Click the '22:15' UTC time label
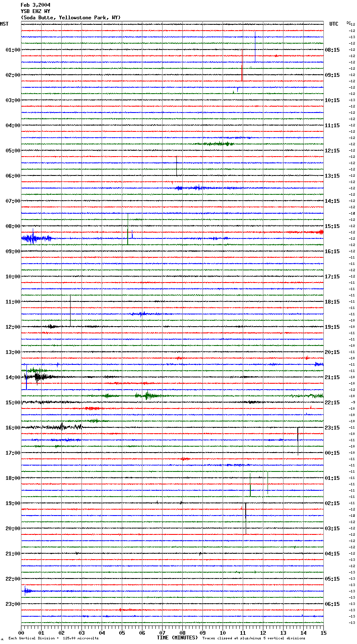This screenshot has width=357, height=644. point(332,403)
